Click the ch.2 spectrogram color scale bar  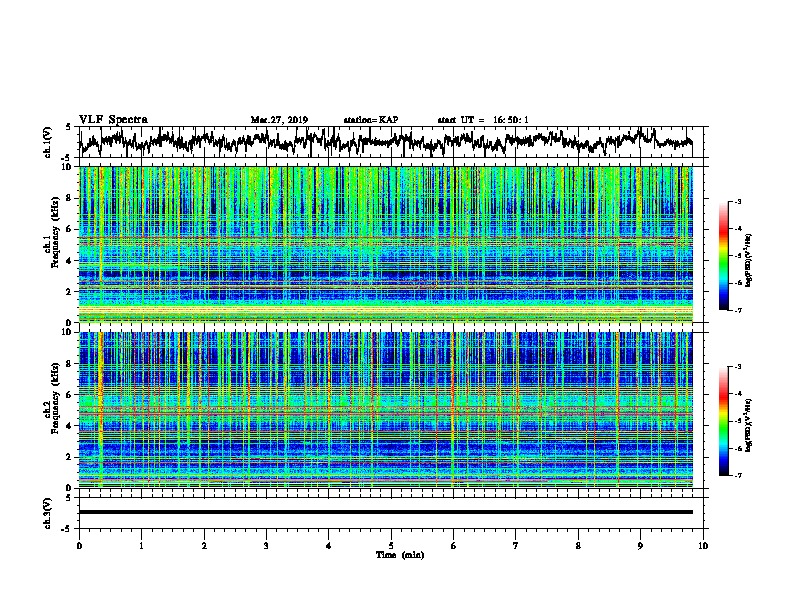(723, 421)
